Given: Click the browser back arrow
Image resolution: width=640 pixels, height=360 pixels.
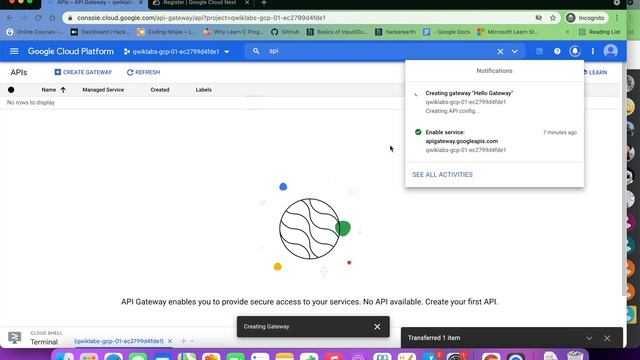Looking at the screenshot, I should click(x=10, y=18).
